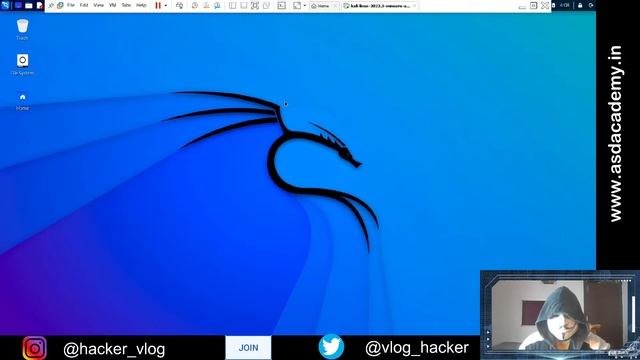Click the webcam video thumbnail
Screen dimensions: 640x360
560,315
